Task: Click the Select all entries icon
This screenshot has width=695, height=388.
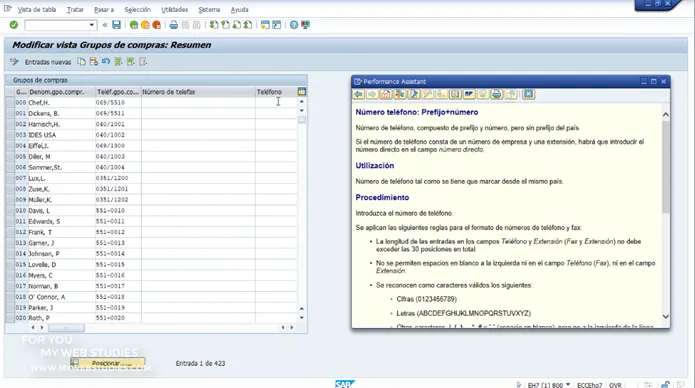Action: click(x=118, y=62)
